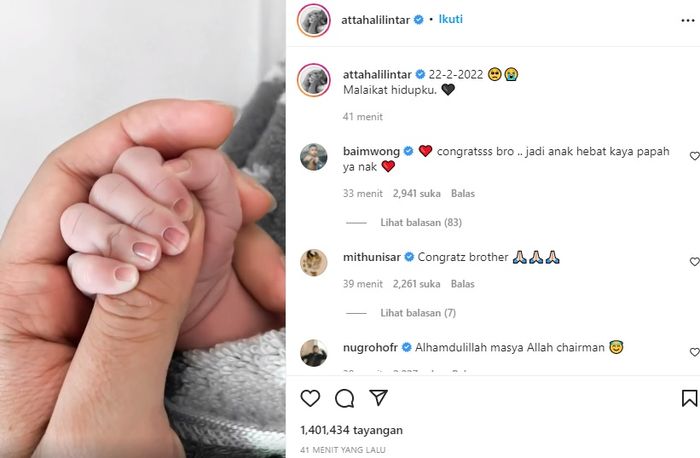The width and height of the screenshot is (700, 458).
Task: Reply to mithunisar's comment with Balas
Action: [x=462, y=284]
